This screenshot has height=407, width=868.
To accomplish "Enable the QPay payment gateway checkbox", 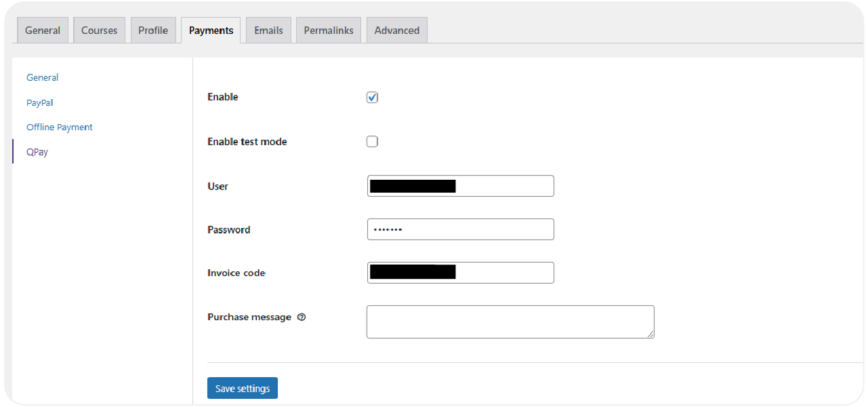I will pyautogui.click(x=372, y=97).
